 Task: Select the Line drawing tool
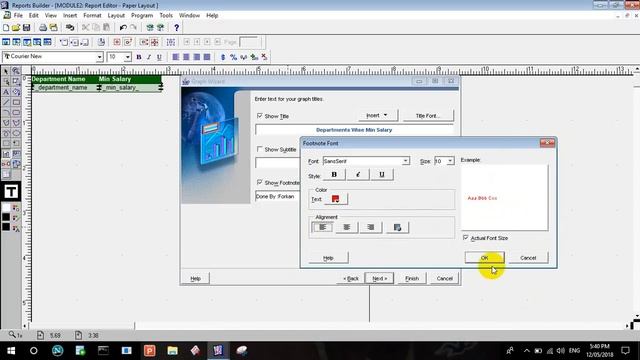click(x=6, y=102)
